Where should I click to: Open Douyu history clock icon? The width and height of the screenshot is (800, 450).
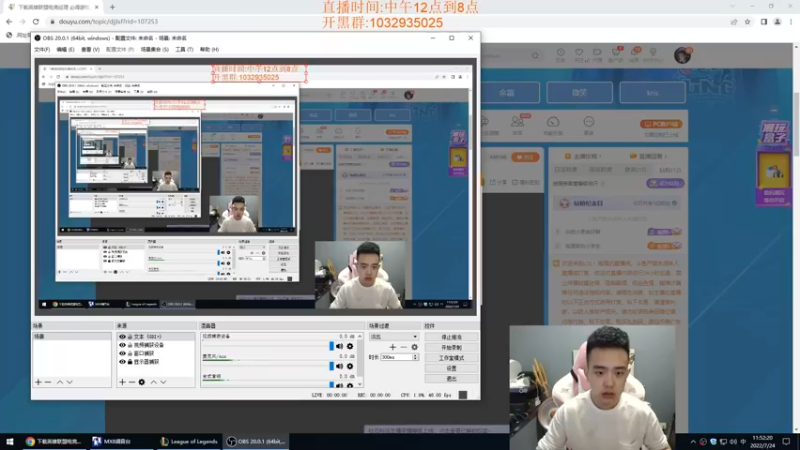click(560, 53)
